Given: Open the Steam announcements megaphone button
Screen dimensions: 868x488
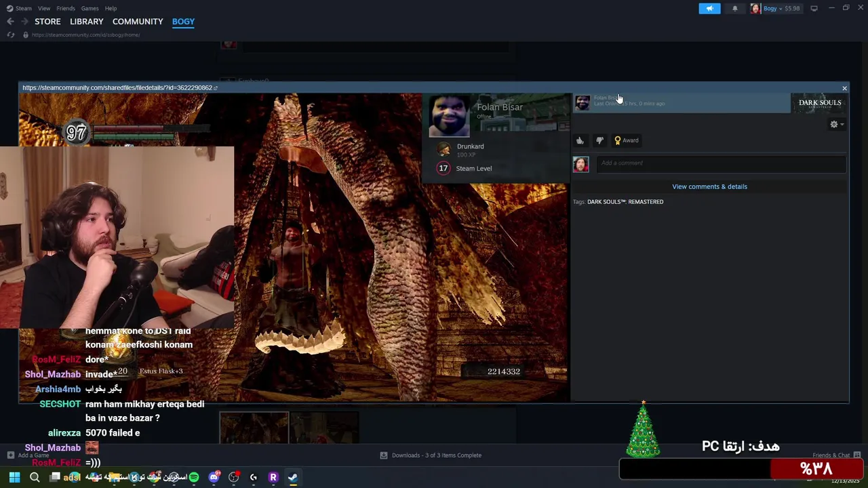Looking at the screenshot, I should [709, 8].
